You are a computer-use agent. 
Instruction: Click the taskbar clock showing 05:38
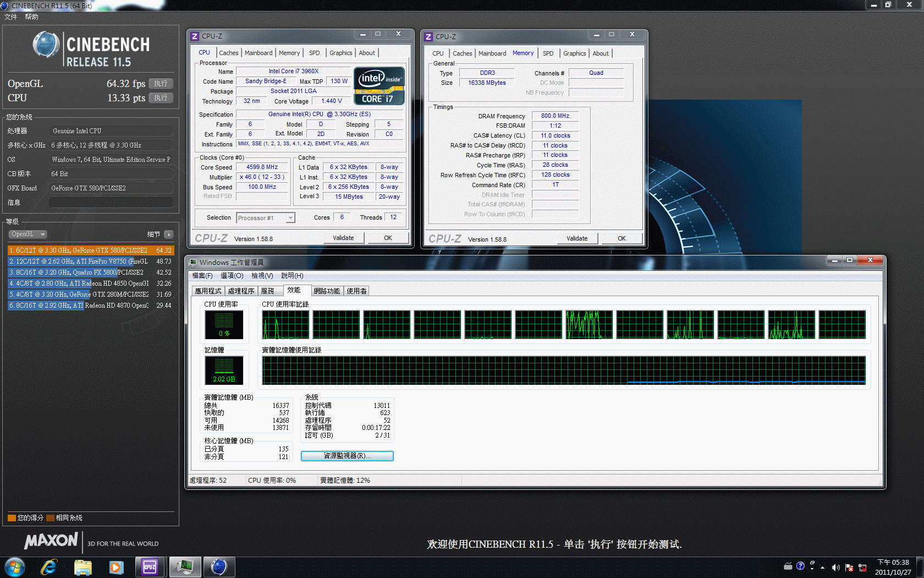[x=893, y=567]
